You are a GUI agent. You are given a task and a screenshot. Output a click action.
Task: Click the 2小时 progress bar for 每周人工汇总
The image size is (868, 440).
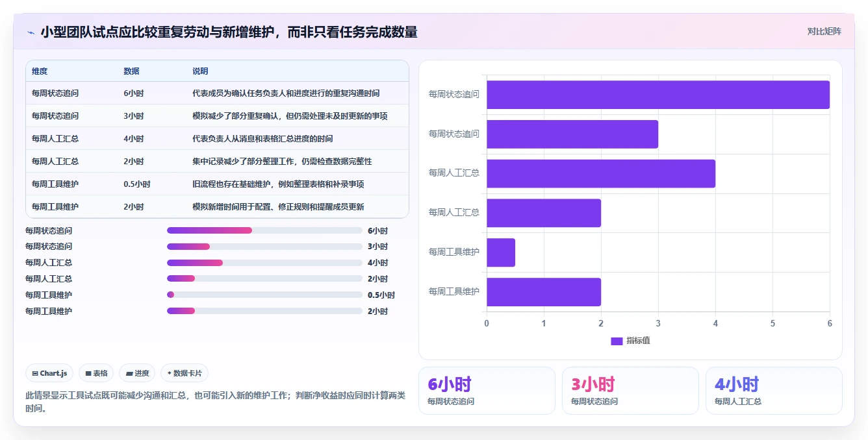(x=264, y=279)
